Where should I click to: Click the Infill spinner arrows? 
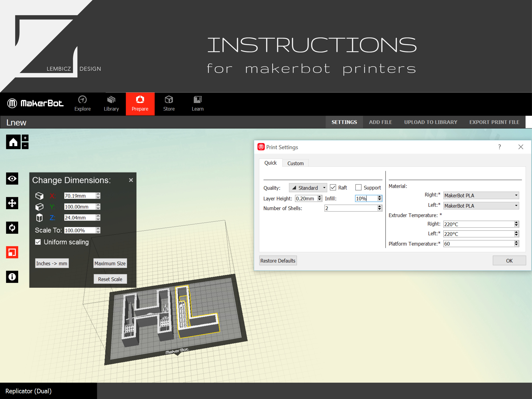click(x=380, y=198)
